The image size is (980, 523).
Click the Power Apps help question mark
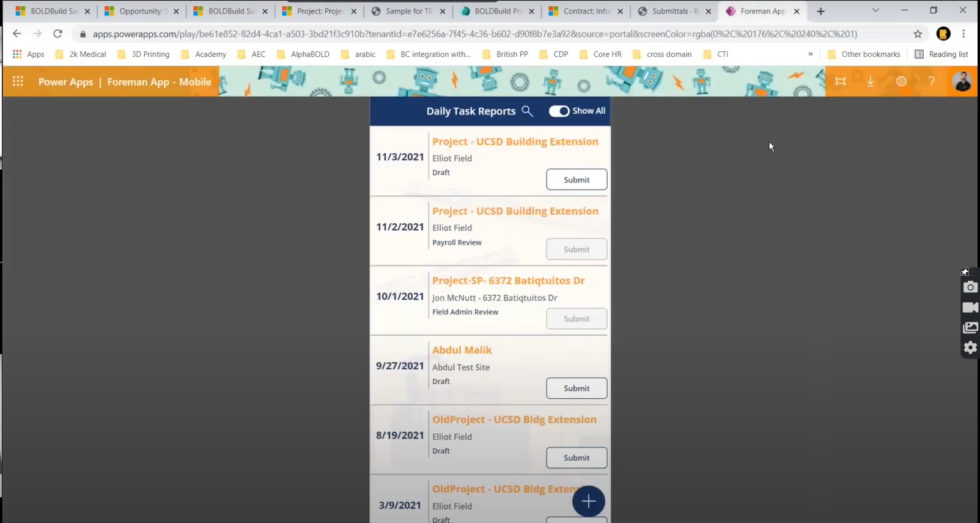(931, 81)
